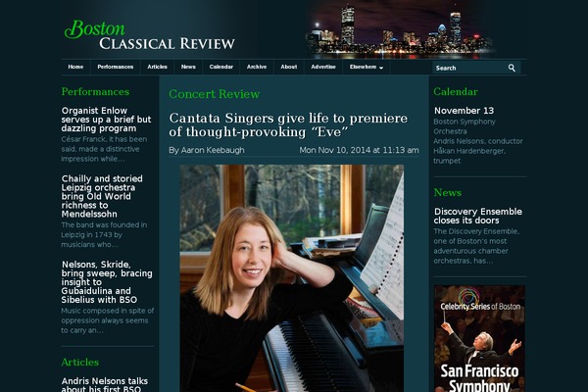Viewport: 588px width, 392px height.
Task: Expand the Elsewhere dropdown menu
Action: 367,68
